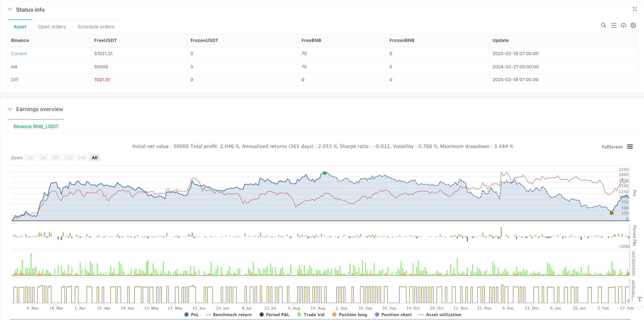644x320 pixels.
Task: Click the green peak marker on the PnL line
Action: (x=325, y=173)
